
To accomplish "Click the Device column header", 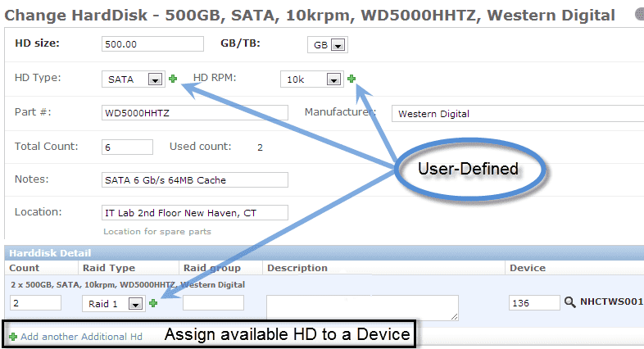I will tap(528, 268).
